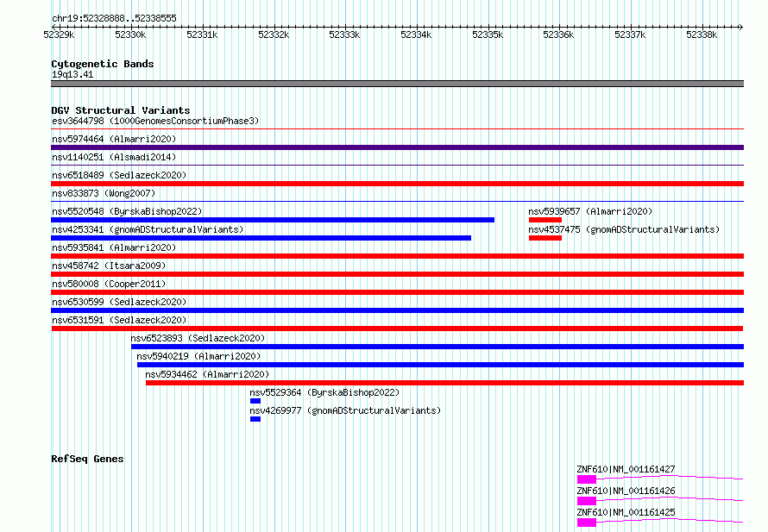Select the red bar of nsv458742
768x532 pixels.
(397, 274)
